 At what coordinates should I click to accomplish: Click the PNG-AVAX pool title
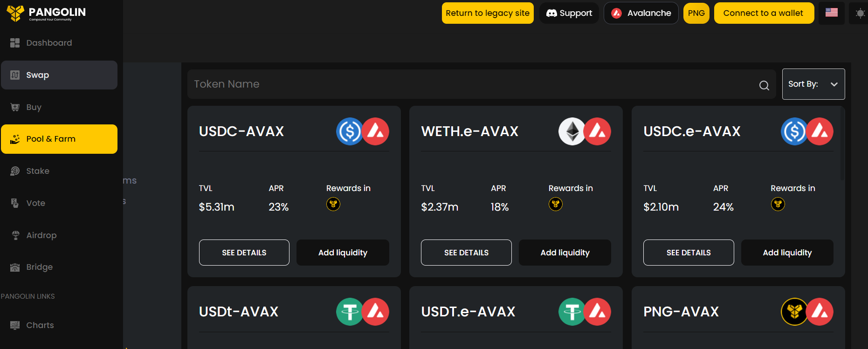point(681,312)
